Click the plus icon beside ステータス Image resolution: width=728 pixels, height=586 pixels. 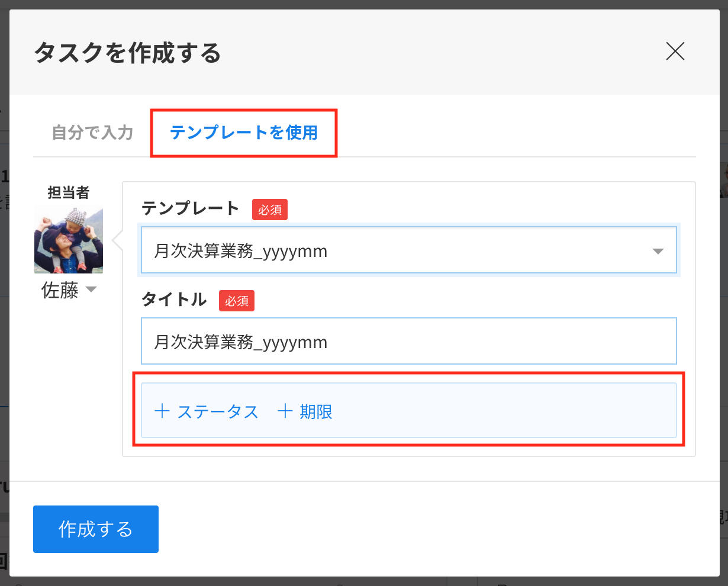click(162, 411)
